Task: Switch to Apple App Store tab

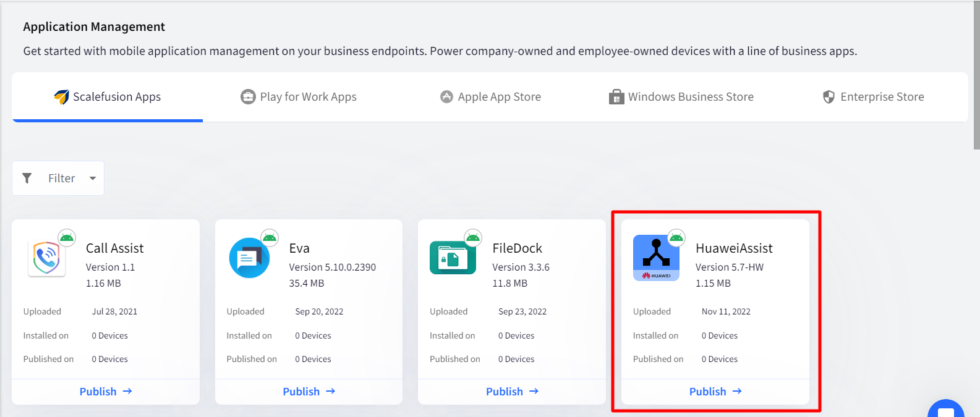Action: click(490, 97)
